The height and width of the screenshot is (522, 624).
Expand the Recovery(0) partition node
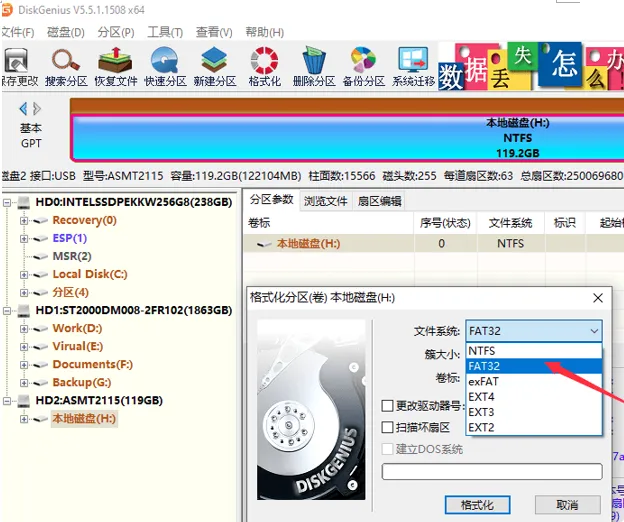(x=24, y=221)
